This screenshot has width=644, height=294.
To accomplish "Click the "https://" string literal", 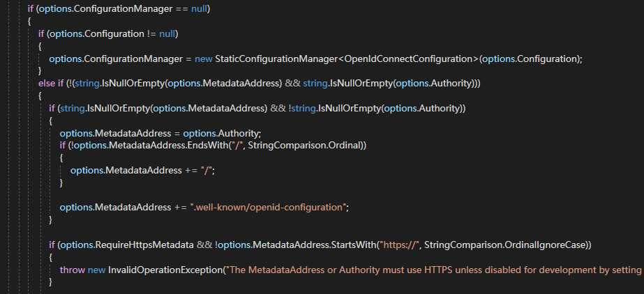I will click(x=399, y=245).
